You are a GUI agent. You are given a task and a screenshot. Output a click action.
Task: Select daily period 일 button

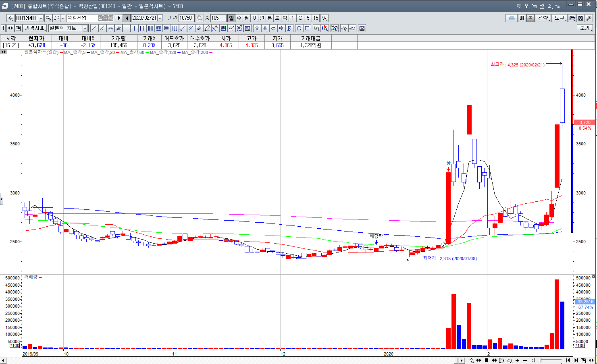[231, 18]
